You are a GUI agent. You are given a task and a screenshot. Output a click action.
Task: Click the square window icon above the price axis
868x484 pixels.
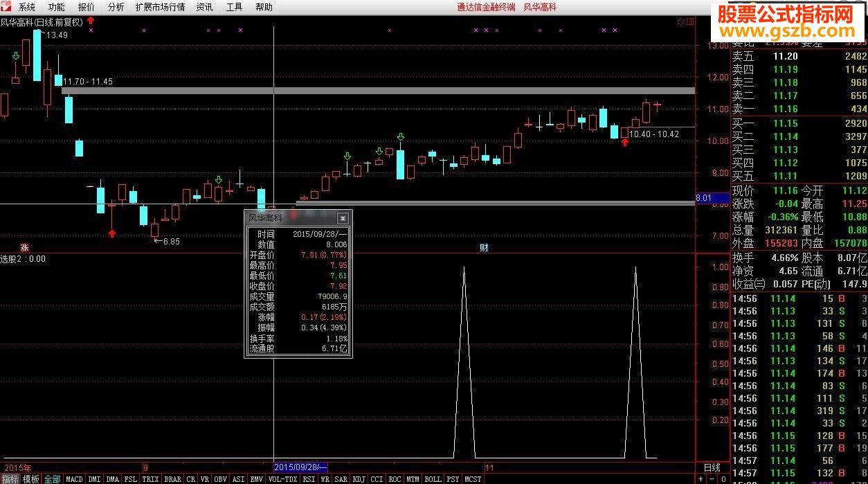(x=689, y=21)
